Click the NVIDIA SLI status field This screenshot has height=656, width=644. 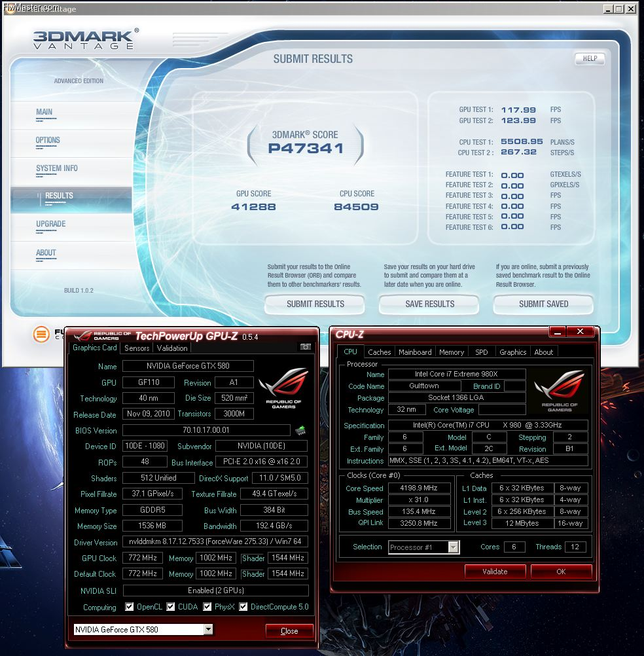pos(216,591)
